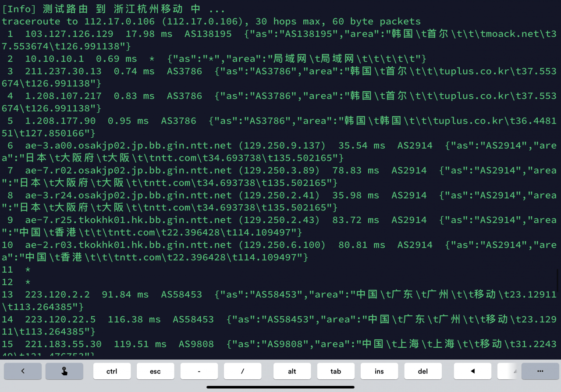
Task: Click hop 1 IP 103.127.126.129
Action: pos(69,34)
